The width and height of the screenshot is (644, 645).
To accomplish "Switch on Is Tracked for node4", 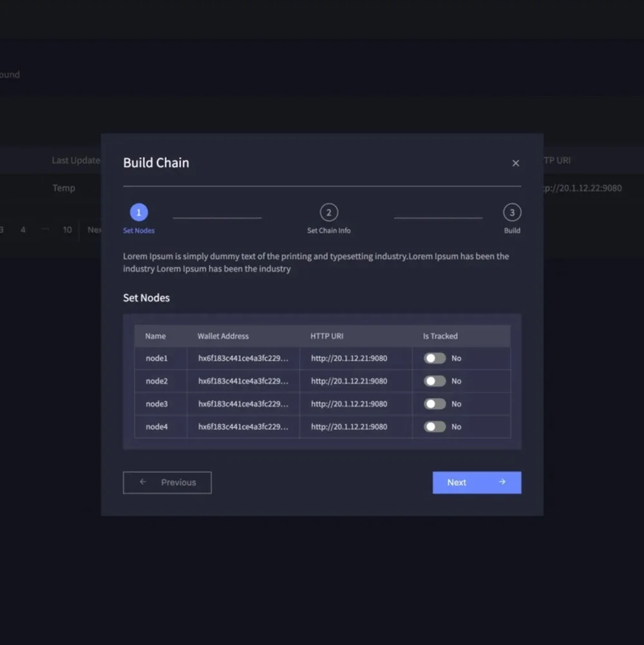I will (435, 427).
